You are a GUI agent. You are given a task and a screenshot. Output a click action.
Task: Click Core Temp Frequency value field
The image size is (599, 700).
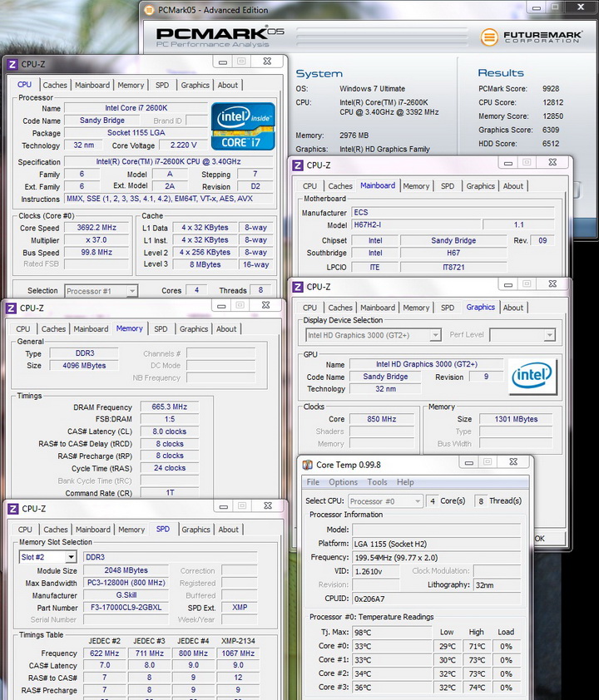(x=437, y=558)
